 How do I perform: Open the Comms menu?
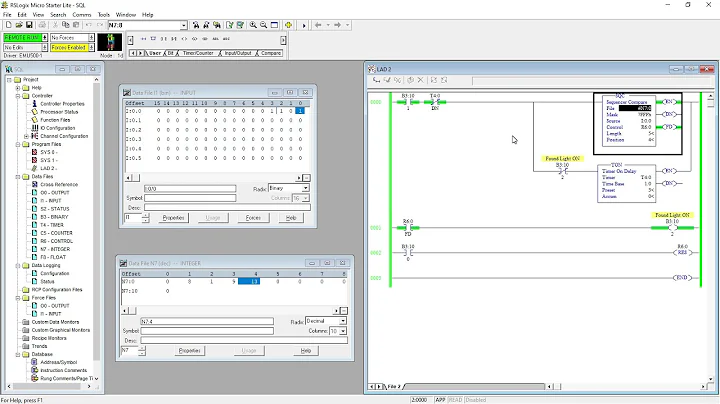(82, 15)
